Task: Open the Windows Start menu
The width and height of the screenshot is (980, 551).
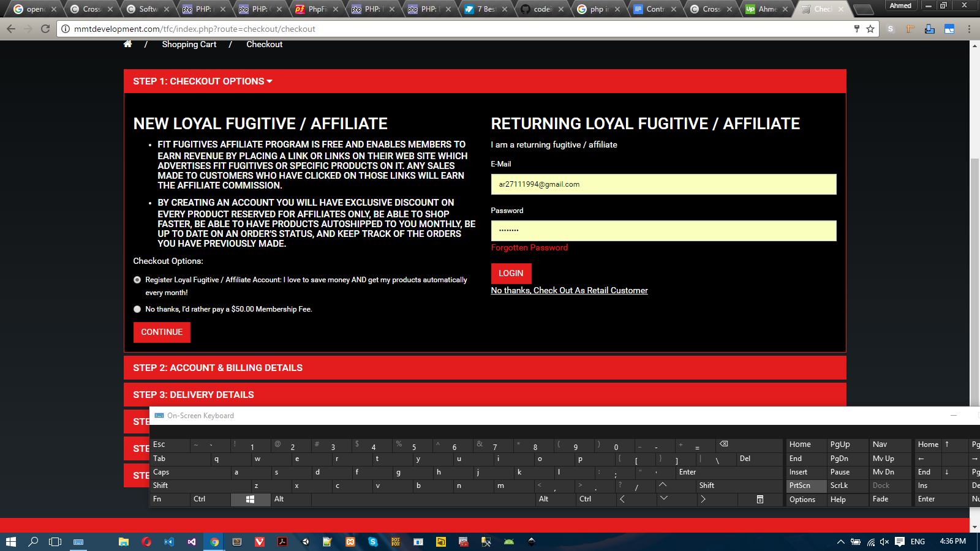Action: click(x=11, y=542)
